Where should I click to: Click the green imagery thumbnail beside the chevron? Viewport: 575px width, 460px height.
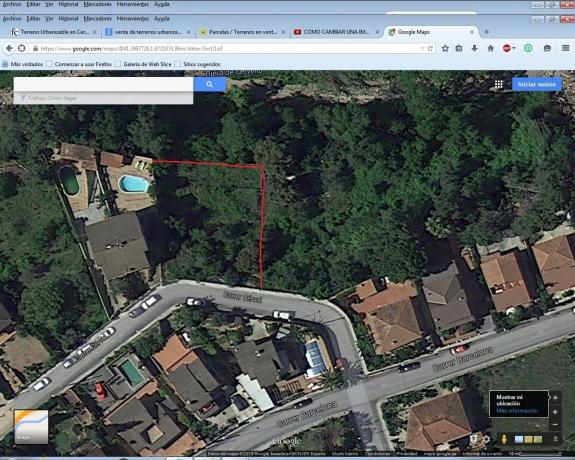coord(538,439)
